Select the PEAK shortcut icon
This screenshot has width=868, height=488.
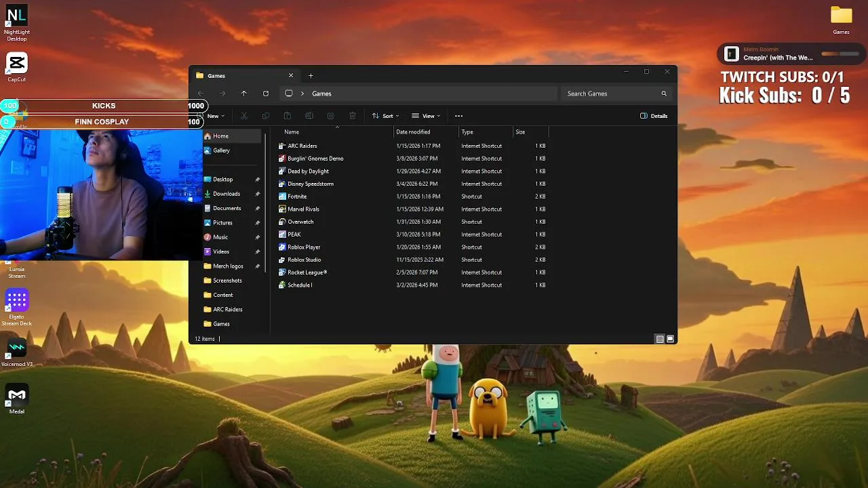pyautogui.click(x=282, y=235)
